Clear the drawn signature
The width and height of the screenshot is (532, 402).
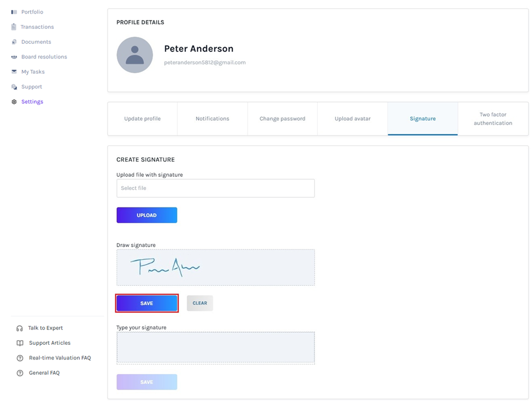[199, 303]
